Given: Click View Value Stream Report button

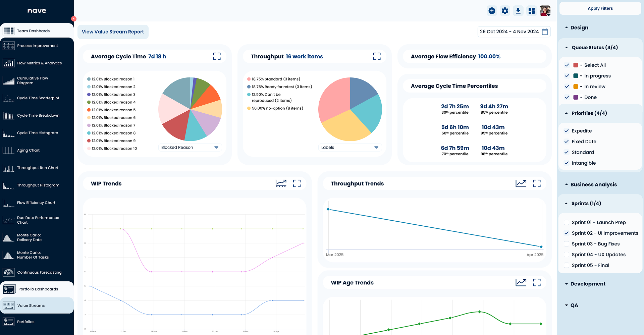Looking at the screenshot, I should (113, 32).
